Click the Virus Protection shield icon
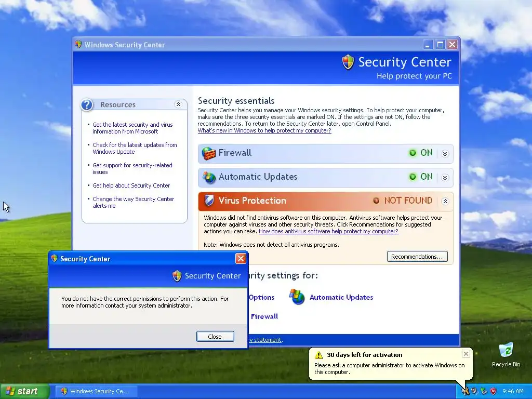 coord(209,201)
